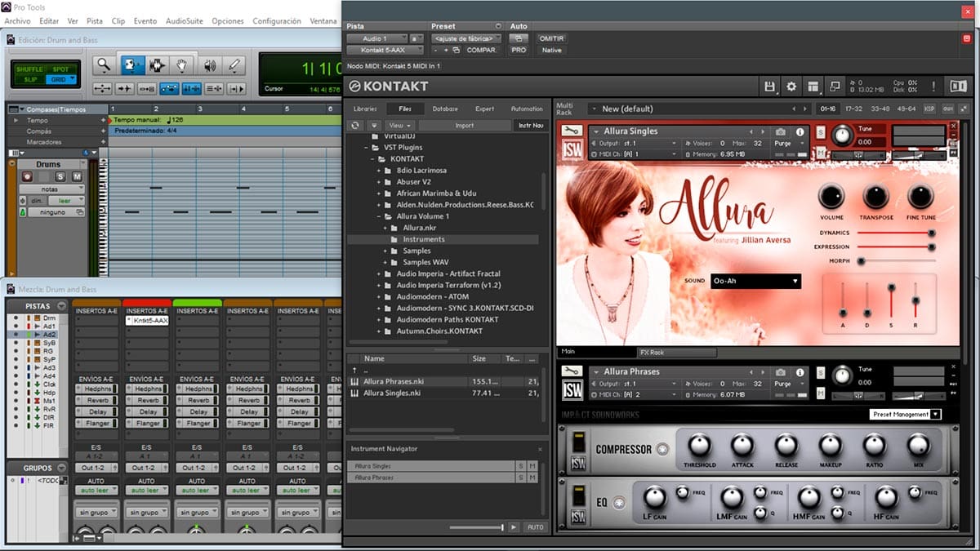Image resolution: width=980 pixels, height=551 pixels.
Task: Play preview in Kontakt file browser
Action: (x=514, y=527)
